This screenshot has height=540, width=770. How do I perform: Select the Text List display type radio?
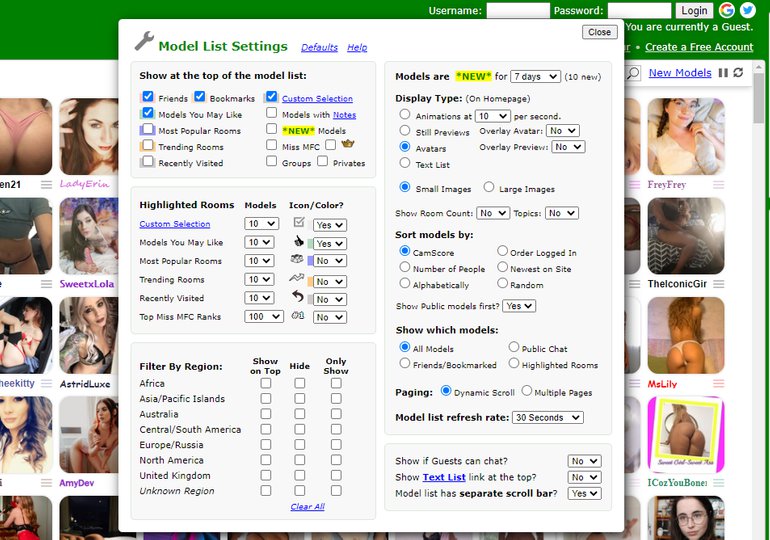(x=405, y=162)
